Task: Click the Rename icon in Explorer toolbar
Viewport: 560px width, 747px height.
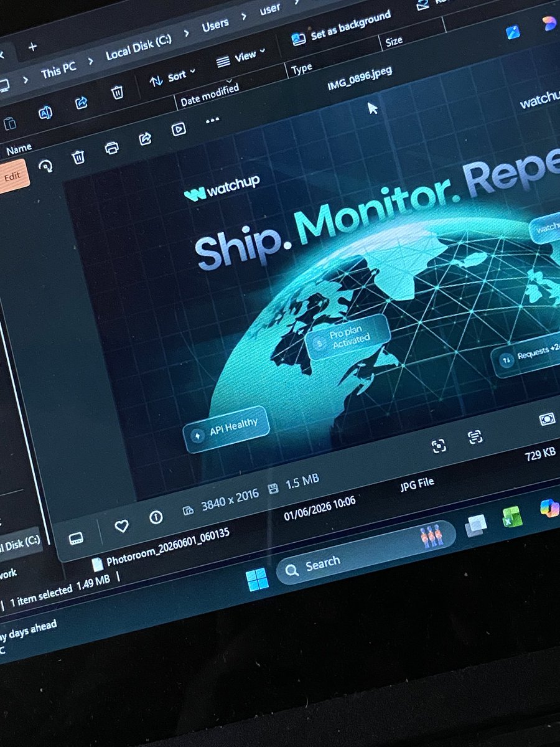Action: pos(45,113)
